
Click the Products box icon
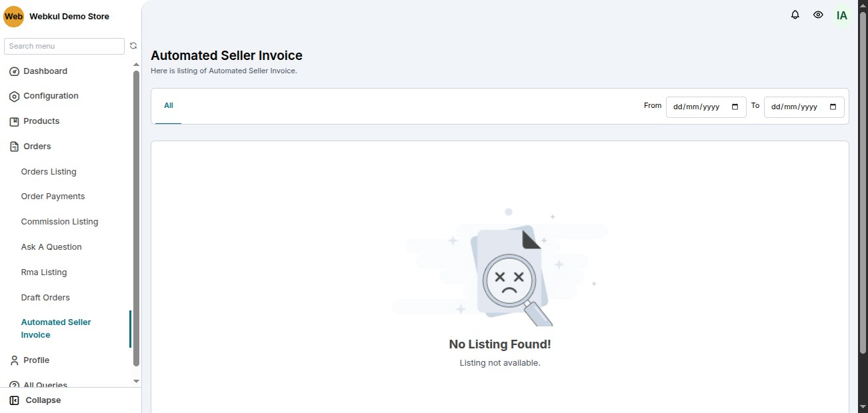(x=14, y=122)
